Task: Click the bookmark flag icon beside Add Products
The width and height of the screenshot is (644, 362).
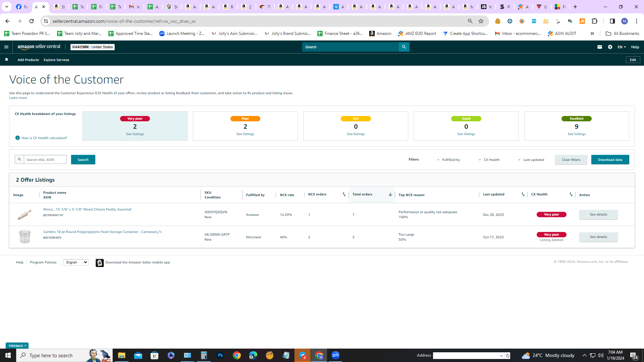Action: click(6, 60)
